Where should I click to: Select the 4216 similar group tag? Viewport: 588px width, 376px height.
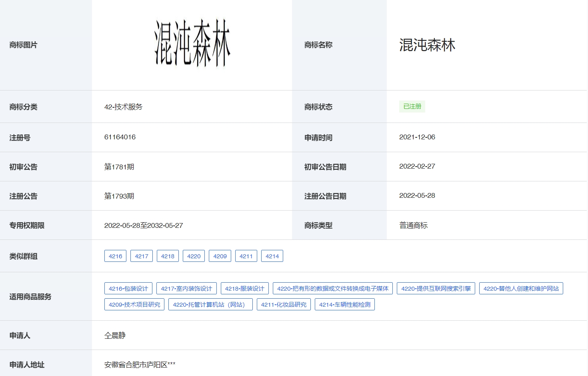(x=115, y=256)
